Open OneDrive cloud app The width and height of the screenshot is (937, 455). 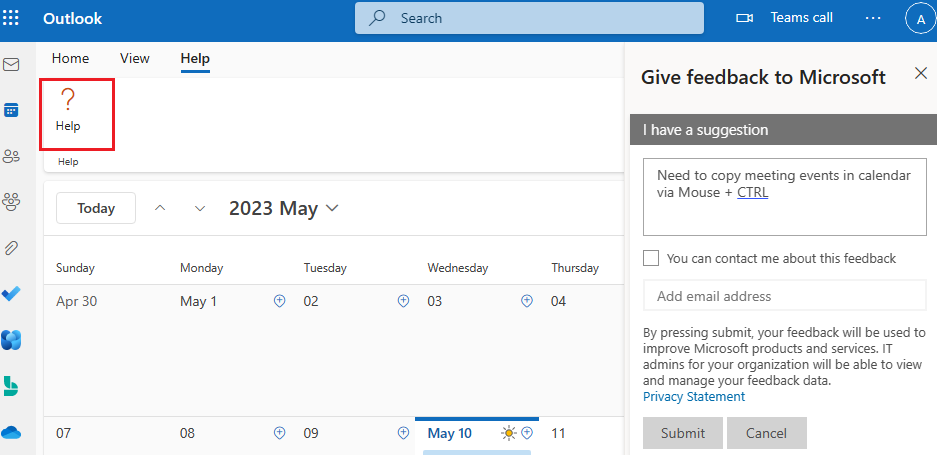pyautogui.click(x=11, y=432)
